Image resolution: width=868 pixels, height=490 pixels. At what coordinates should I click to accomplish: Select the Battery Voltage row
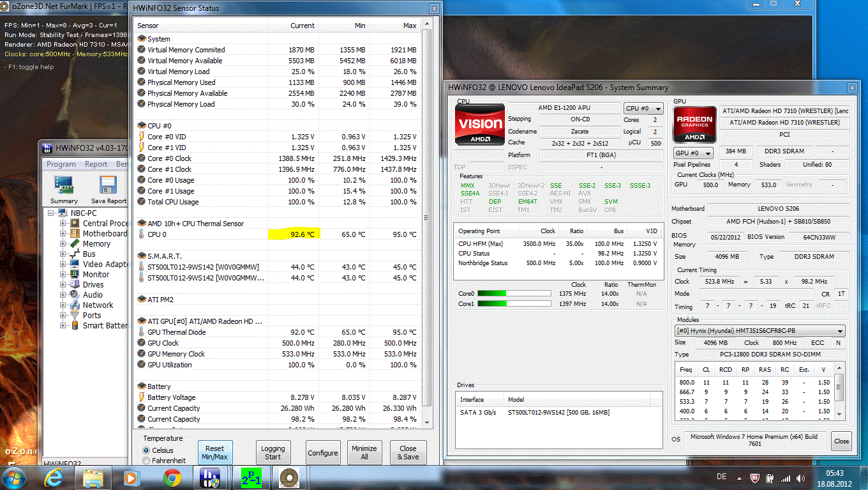[278, 397]
